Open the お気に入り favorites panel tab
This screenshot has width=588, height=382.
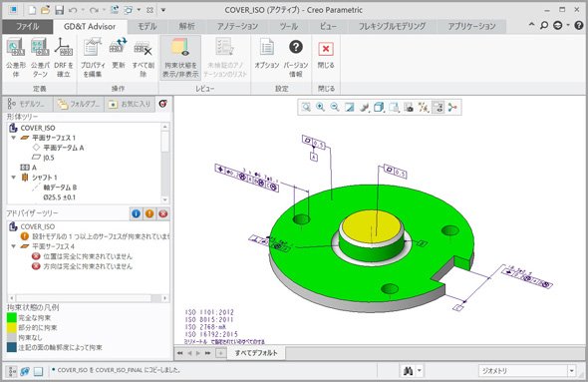click(x=130, y=104)
